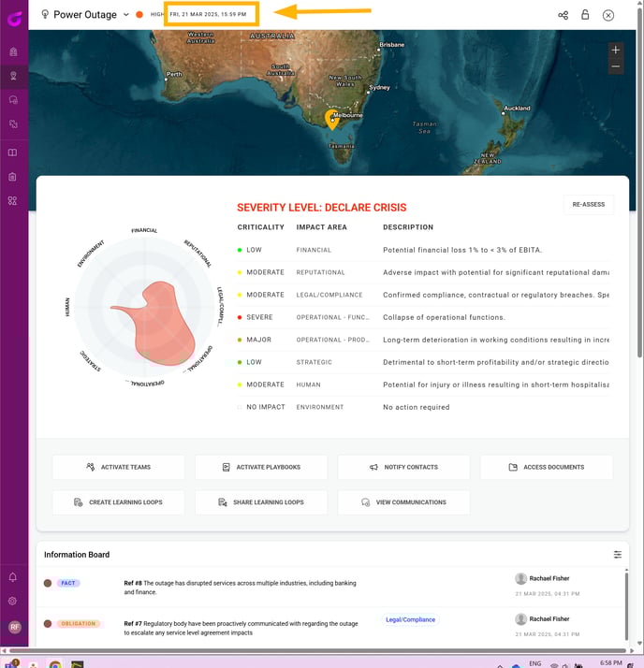Close the Power Outage event view
Image resolution: width=644 pixels, height=668 pixels.
608,15
